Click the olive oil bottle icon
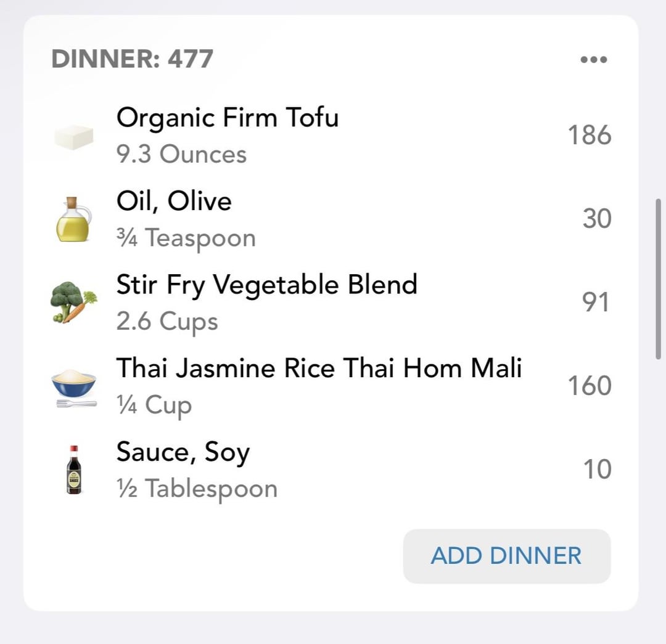The width and height of the screenshot is (666, 644). (73, 219)
